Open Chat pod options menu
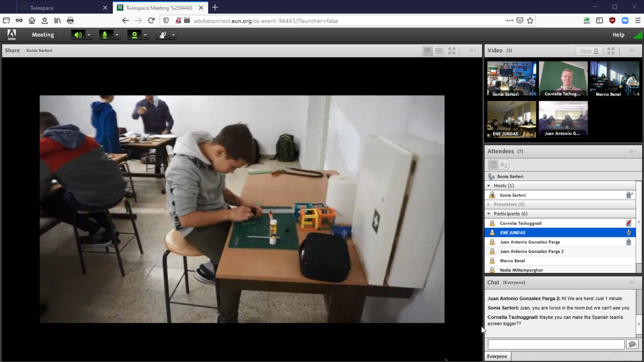Viewport: 644px width, 362px height. pos(633,283)
